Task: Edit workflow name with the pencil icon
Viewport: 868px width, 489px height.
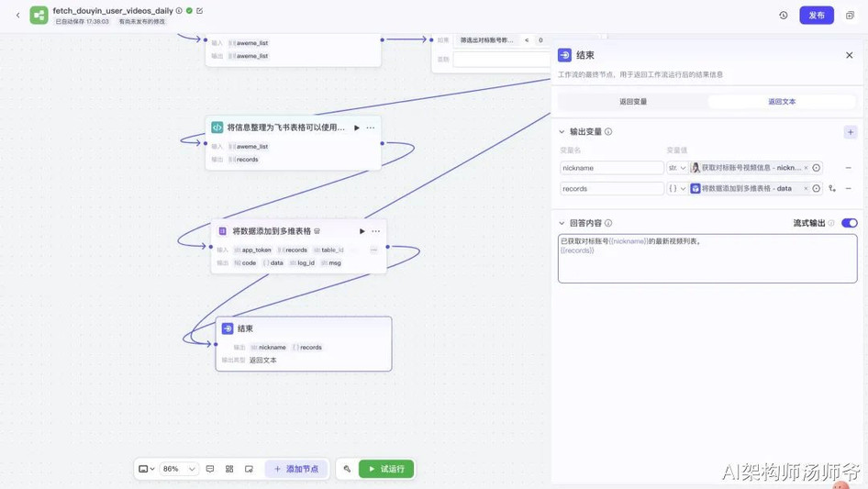Action: pyautogui.click(x=199, y=10)
